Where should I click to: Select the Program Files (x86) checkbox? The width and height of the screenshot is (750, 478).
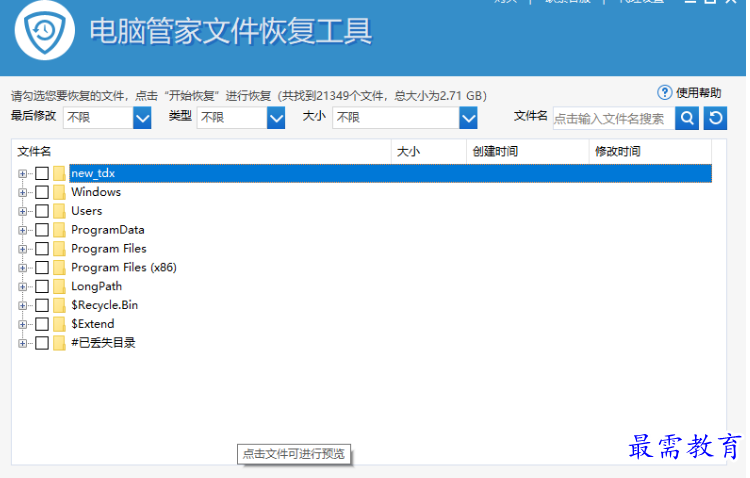(42, 267)
